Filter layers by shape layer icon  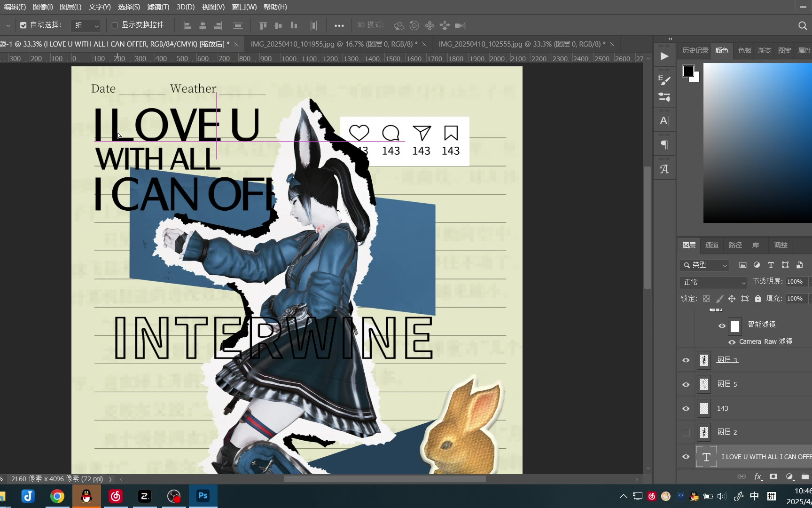(x=785, y=265)
